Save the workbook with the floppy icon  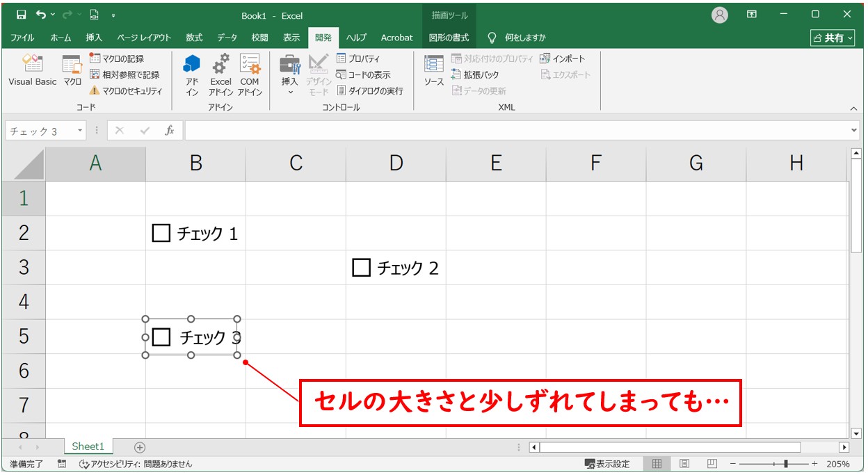21,15
